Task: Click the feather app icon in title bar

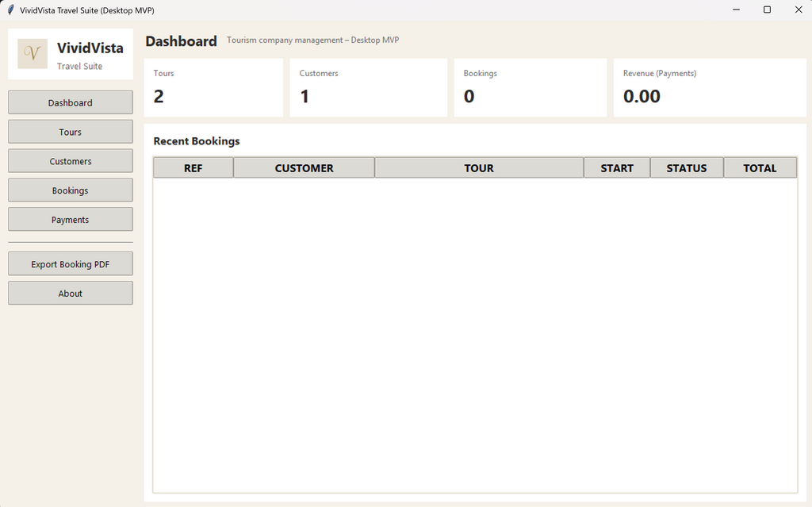Action: pos(10,10)
